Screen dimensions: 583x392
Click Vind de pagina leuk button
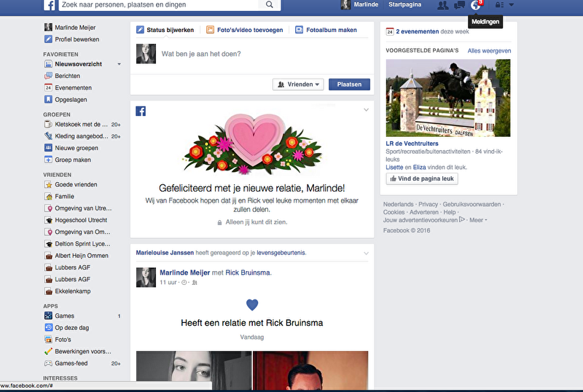pyautogui.click(x=422, y=179)
